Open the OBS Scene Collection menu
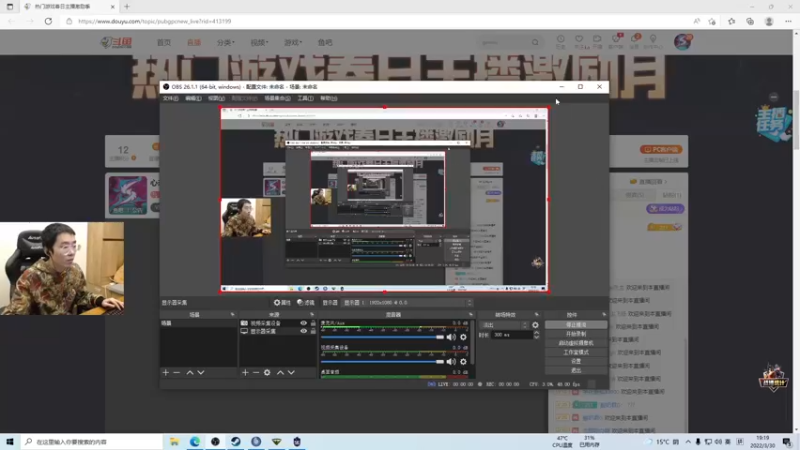 click(x=277, y=98)
